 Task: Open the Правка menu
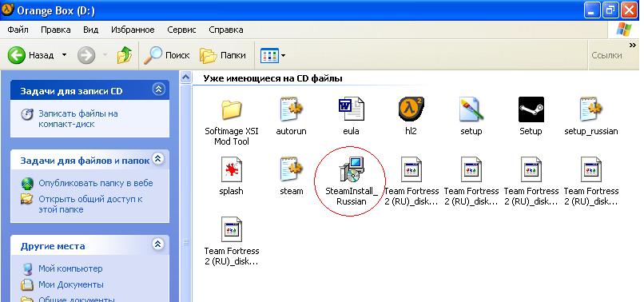(56, 30)
